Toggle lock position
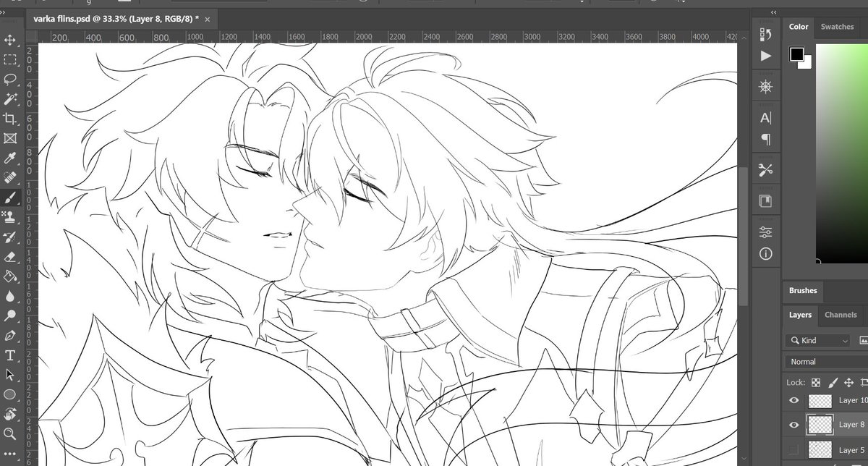 tap(848, 382)
